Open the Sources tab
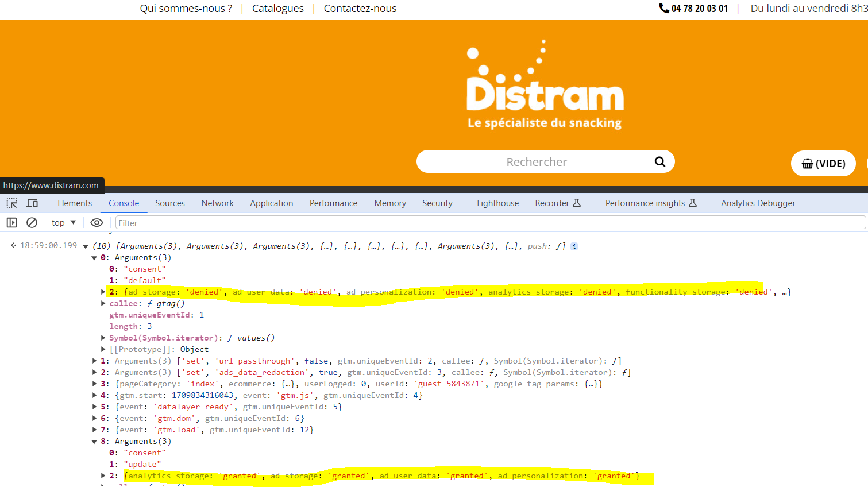Screen dimensions: 868x487 coord(170,203)
